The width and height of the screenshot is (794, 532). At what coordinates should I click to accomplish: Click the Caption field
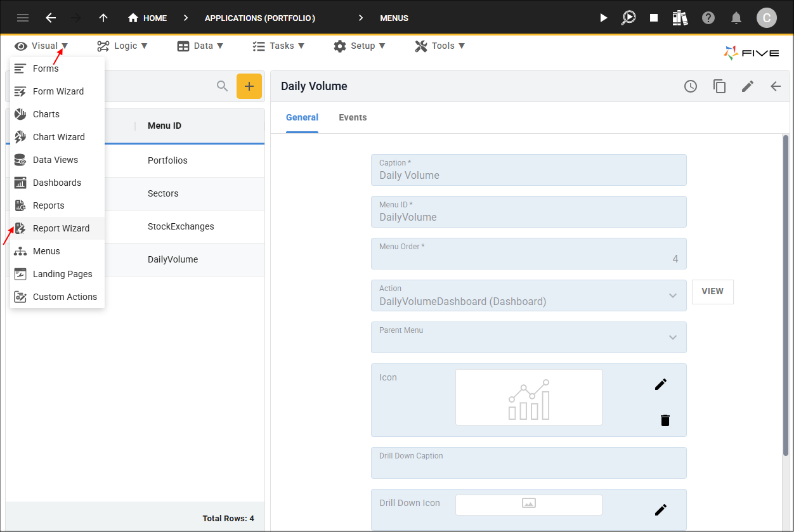tap(528, 170)
